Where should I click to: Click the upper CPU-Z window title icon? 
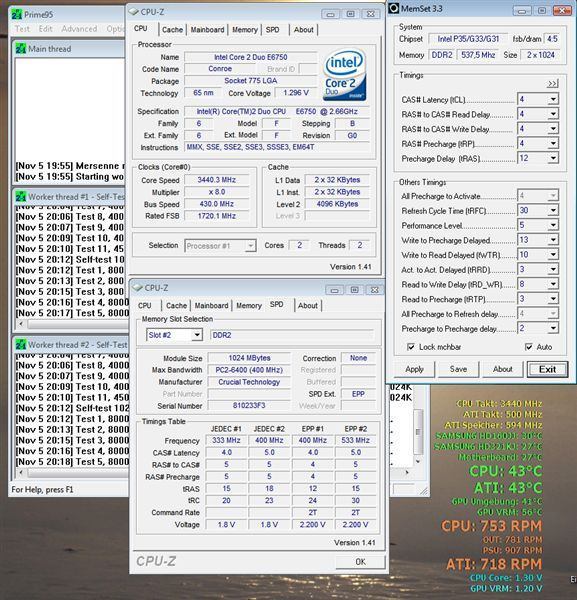point(134,12)
